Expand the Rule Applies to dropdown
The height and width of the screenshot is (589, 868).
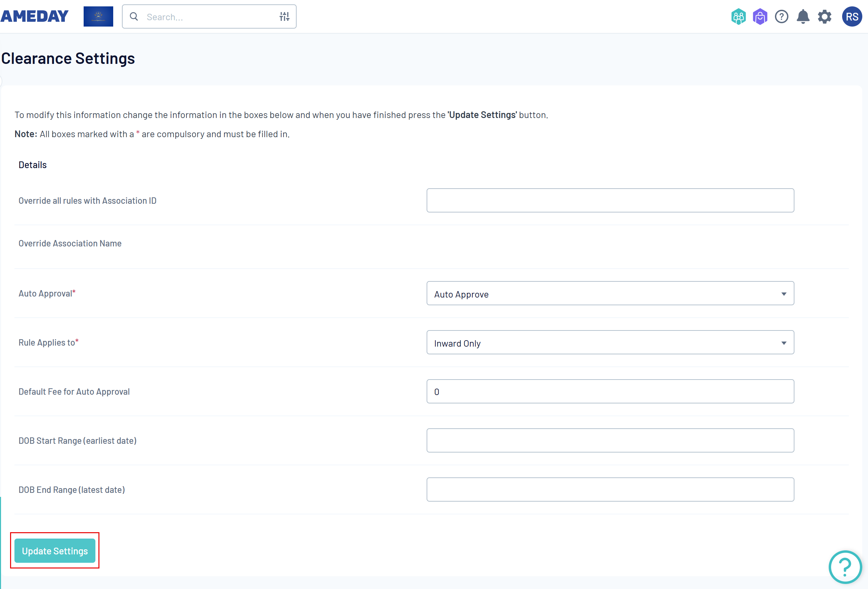tap(610, 342)
